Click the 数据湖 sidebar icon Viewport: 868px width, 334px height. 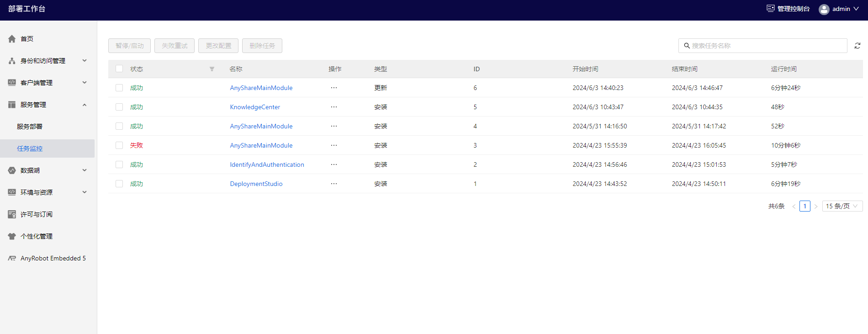tap(12, 170)
